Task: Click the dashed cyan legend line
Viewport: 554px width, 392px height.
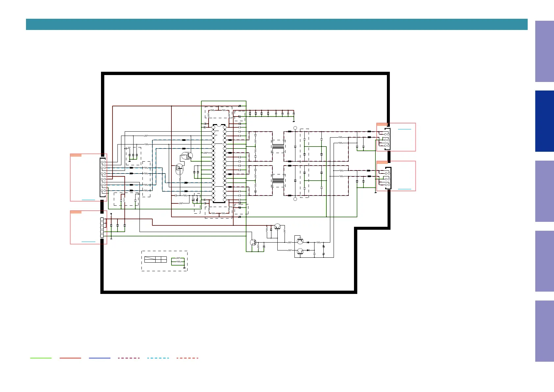Action: point(158,358)
